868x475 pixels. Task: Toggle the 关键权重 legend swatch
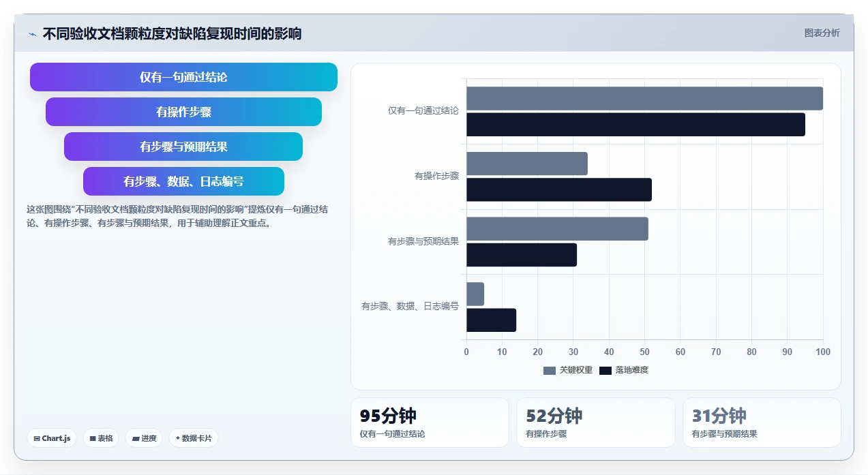[x=550, y=370]
